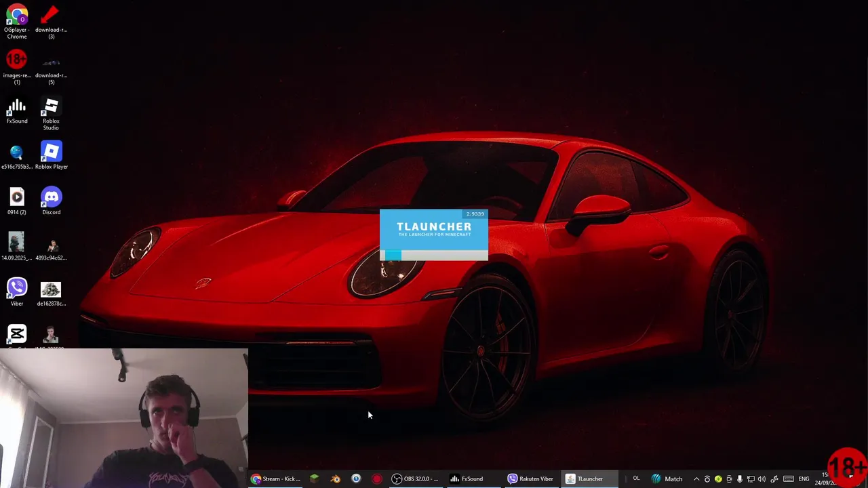Launch Viber from the desktop
The width and height of the screenshot is (868, 488).
(x=17, y=293)
